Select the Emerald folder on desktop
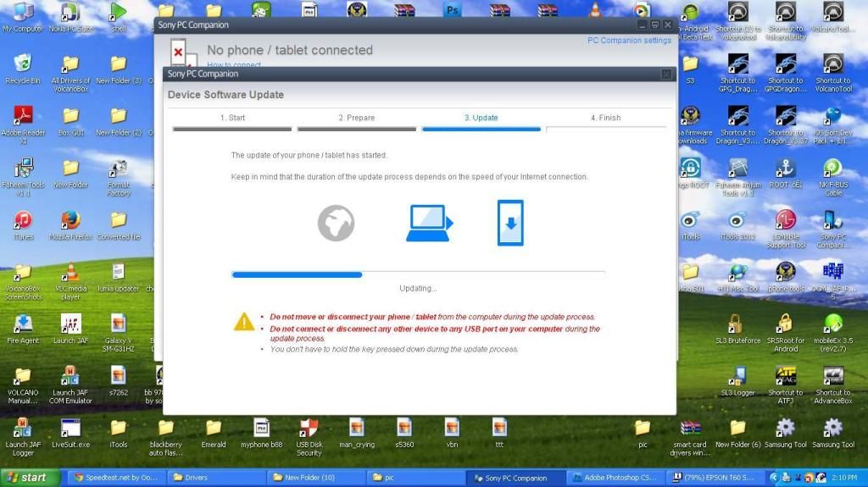The height and width of the screenshot is (487, 868). [x=214, y=434]
